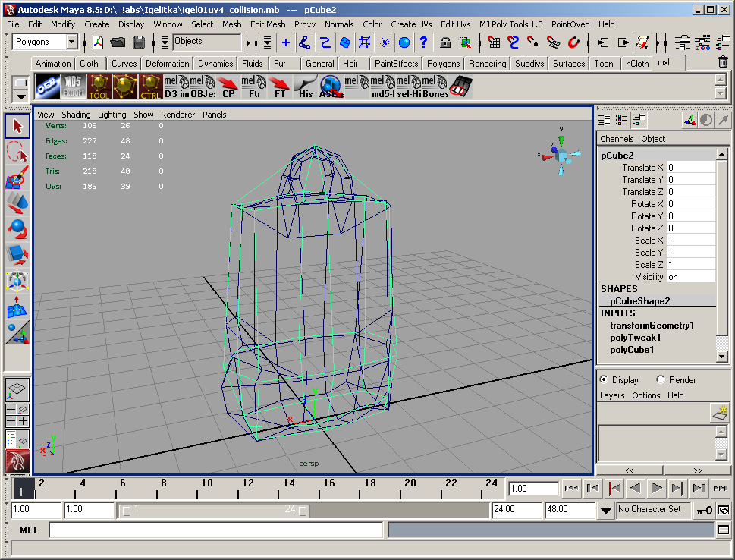Click the Translate X value field
Viewport: 735px width, 560px height.
tap(690, 168)
